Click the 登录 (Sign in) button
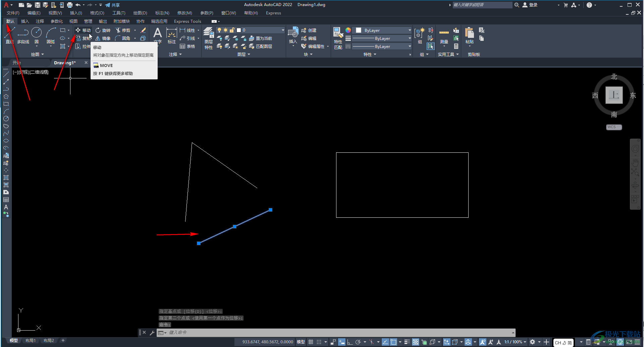 pos(530,5)
